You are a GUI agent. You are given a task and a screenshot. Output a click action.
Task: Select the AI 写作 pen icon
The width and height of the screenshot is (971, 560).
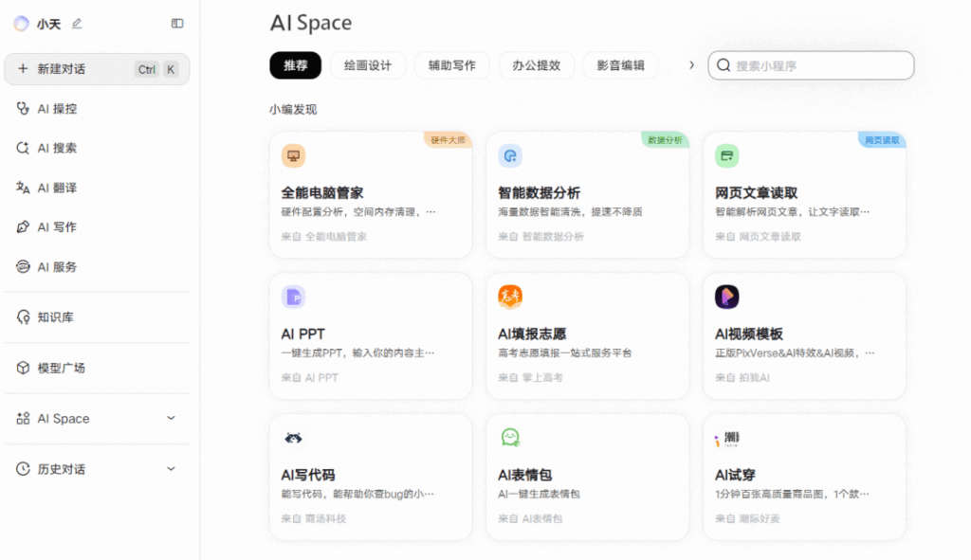pos(22,226)
